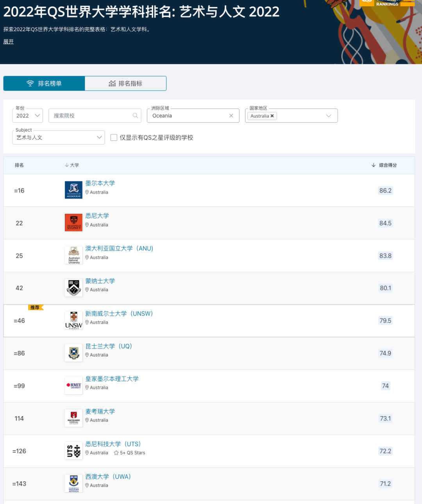Open 澳大利亚国立大学（ANU）link
Image resolution: width=422 pixels, height=504 pixels.
[x=119, y=248]
